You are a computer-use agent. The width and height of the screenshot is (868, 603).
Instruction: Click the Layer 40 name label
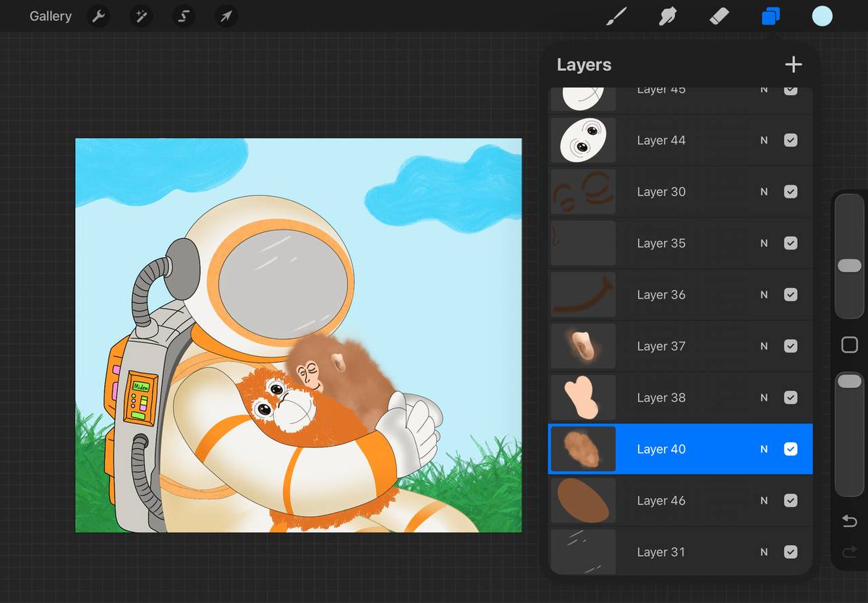click(661, 449)
